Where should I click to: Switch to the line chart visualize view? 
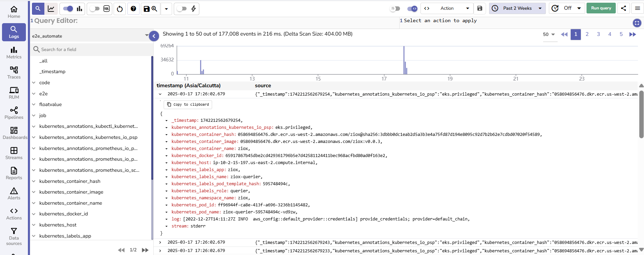pos(51,9)
